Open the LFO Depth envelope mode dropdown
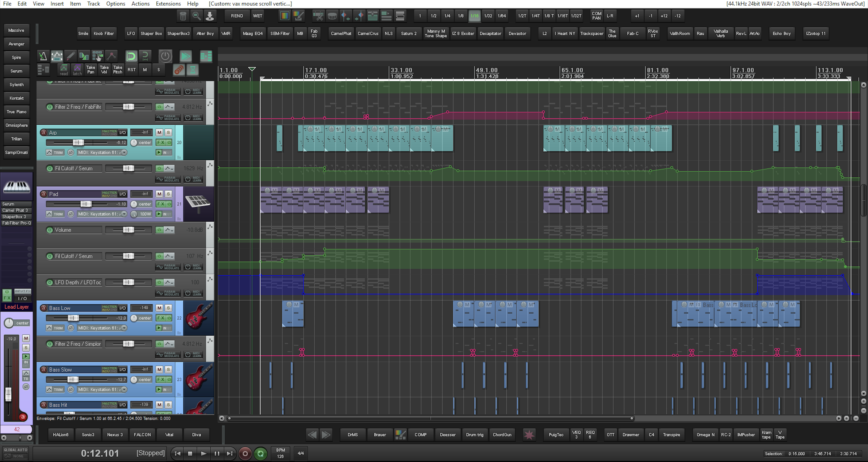868x462 pixels. (169, 282)
